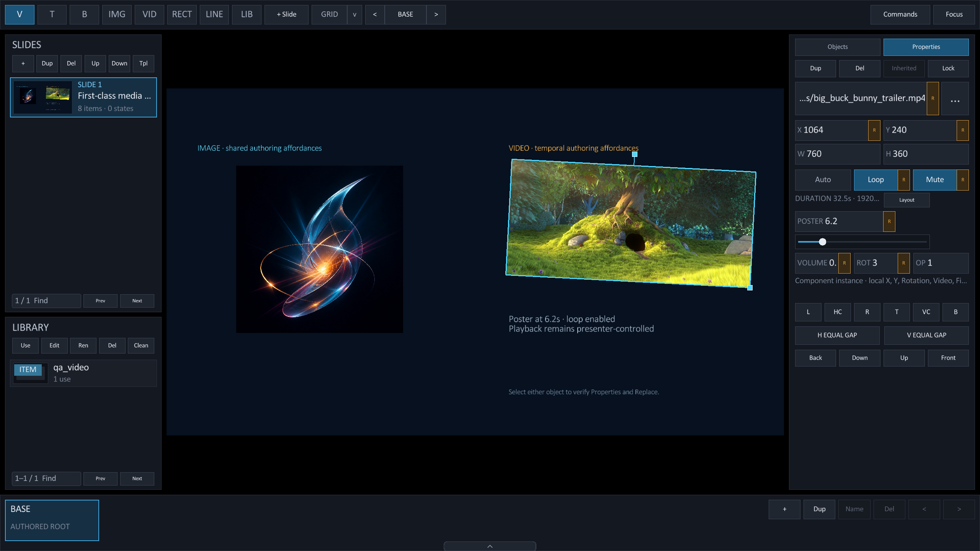Reset the Rotation override R
The height and width of the screenshot is (551, 980).
(x=904, y=263)
